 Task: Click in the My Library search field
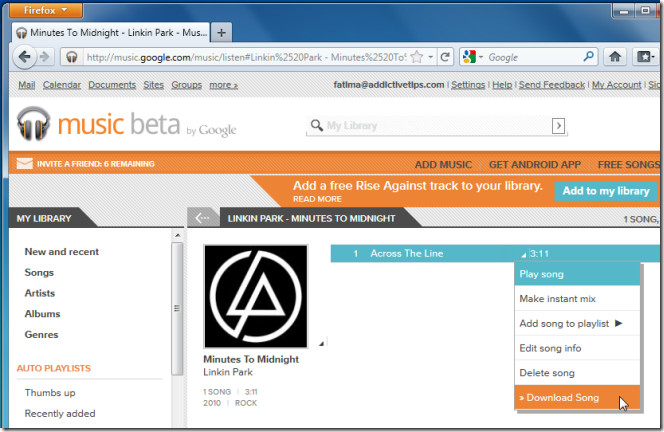[x=436, y=126]
